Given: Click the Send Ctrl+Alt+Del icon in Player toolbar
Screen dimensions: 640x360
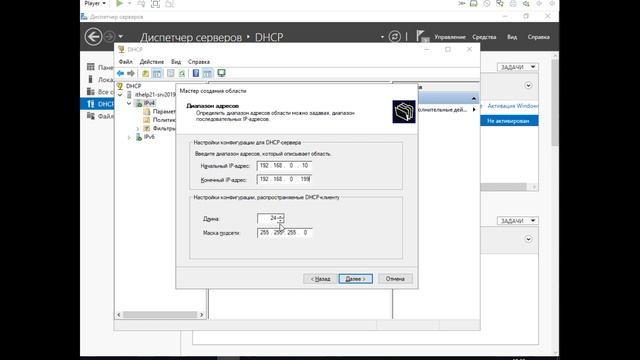Looking at the screenshot, I should pyautogui.click(x=141, y=4).
